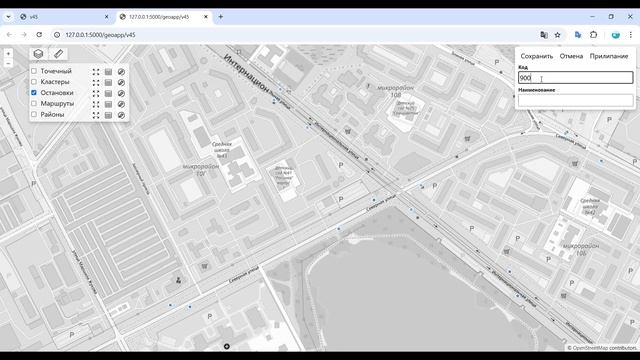View site information icon
Screen dimensions: 640x360
tap(57, 35)
